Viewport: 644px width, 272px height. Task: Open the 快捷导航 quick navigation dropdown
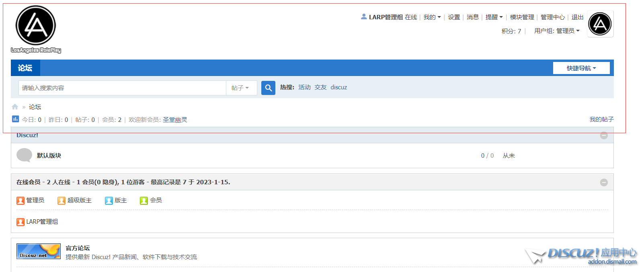coord(581,68)
